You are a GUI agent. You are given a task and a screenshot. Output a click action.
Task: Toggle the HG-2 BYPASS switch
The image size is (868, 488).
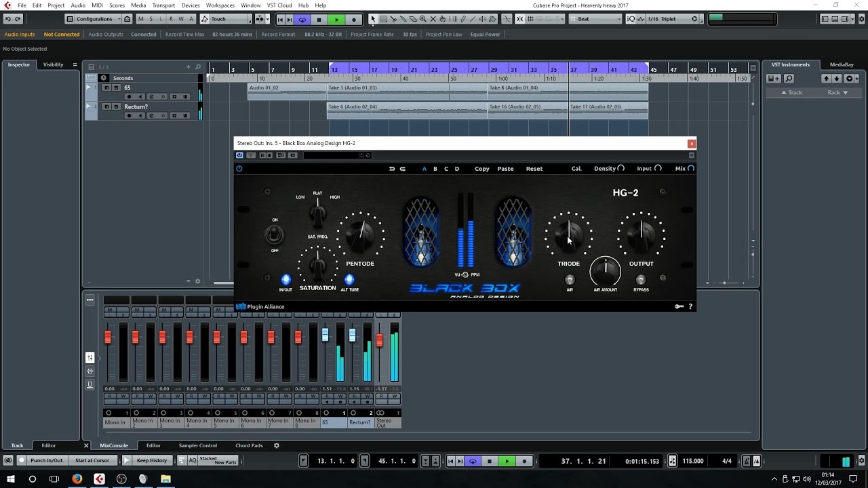click(641, 279)
